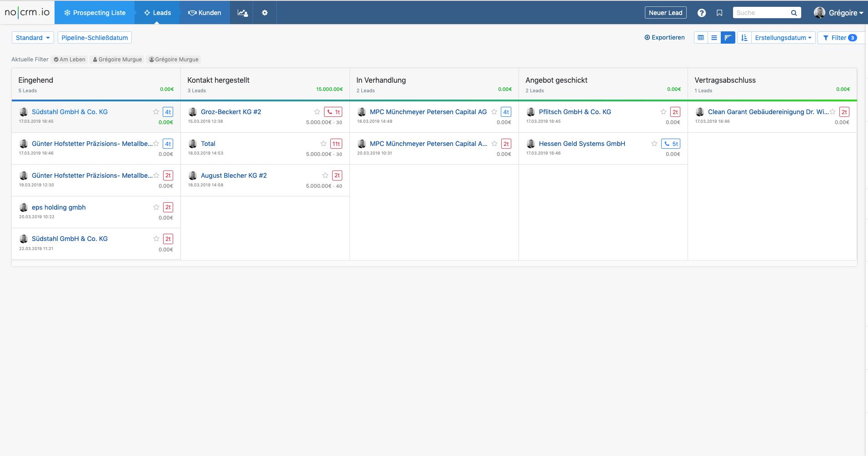Expand the Erstellungsdatum sort dropdown
This screenshot has width=868, height=456.
click(783, 38)
